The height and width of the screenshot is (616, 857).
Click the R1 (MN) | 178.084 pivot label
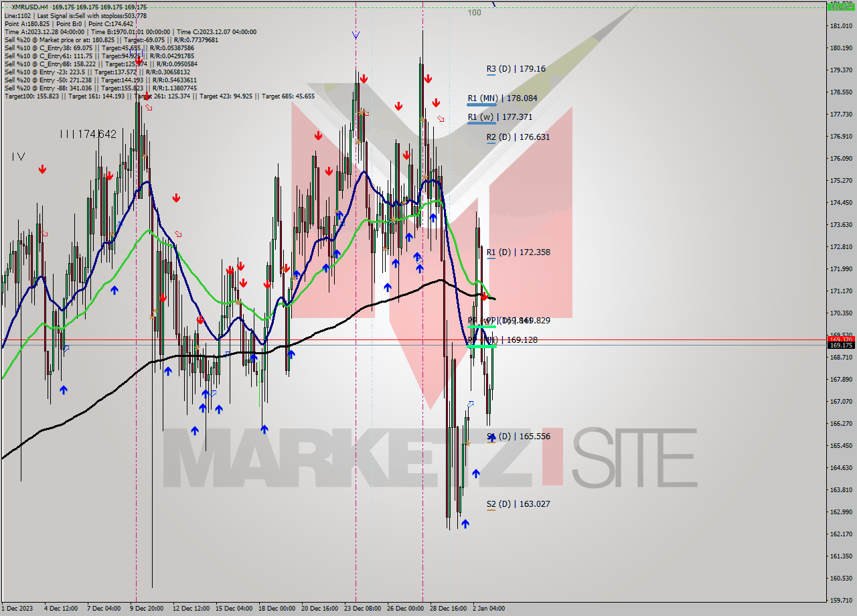point(502,98)
